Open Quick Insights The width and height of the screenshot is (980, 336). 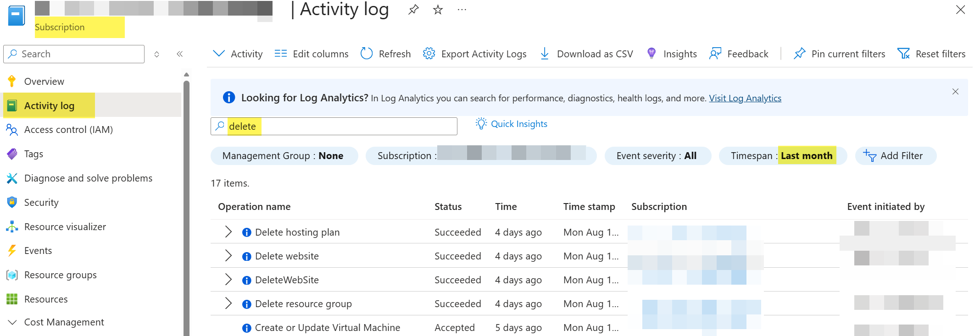pos(512,124)
